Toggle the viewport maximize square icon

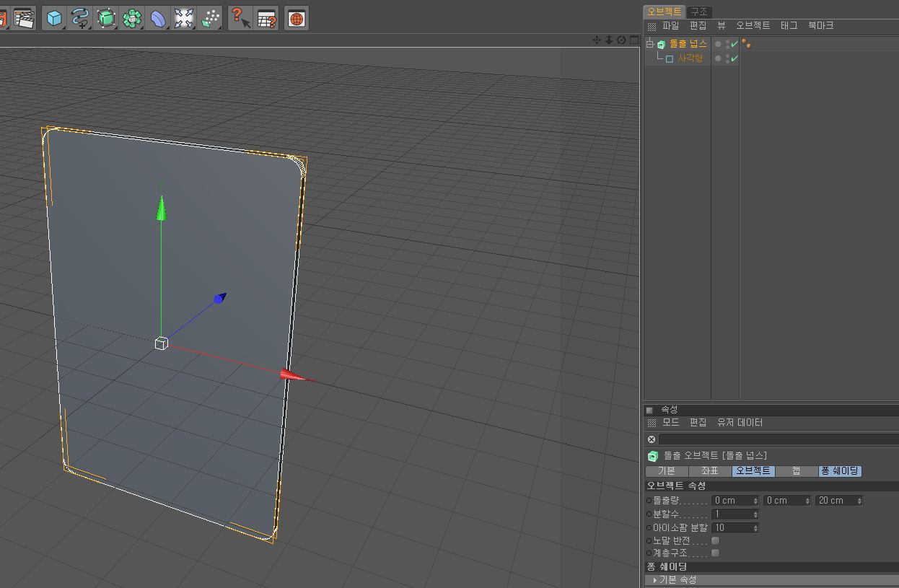(x=633, y=40)
